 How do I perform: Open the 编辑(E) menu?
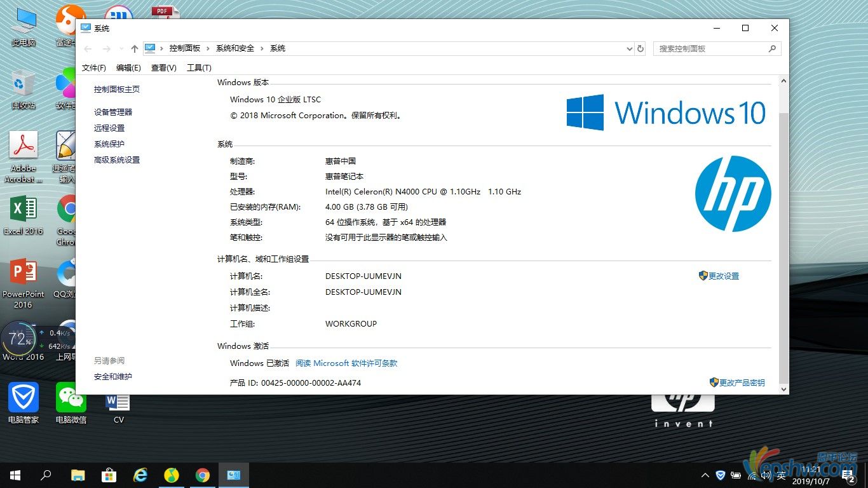click(x=128, y=67)
